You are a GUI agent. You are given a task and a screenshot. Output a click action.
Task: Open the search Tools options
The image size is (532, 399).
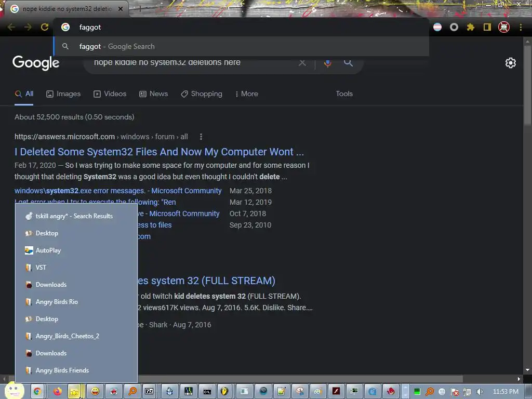pyautogui.click(x=344, y=94)
